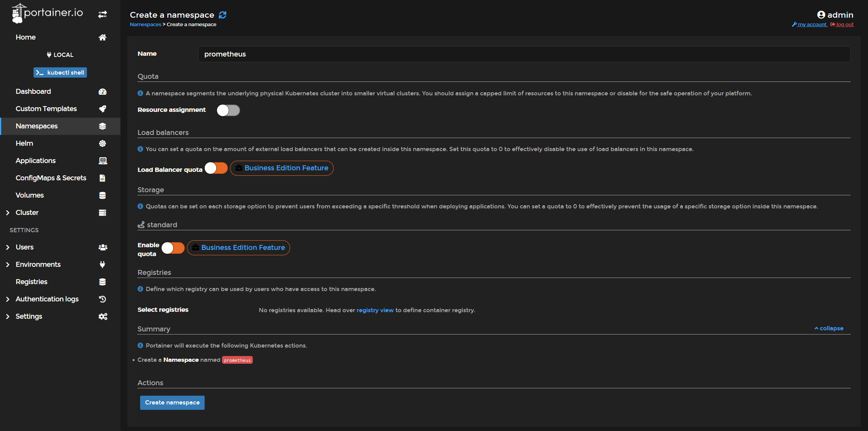Click the Portainer.io logo icon
The height and width of the screenshot is (431, 868).
(17, 14)
